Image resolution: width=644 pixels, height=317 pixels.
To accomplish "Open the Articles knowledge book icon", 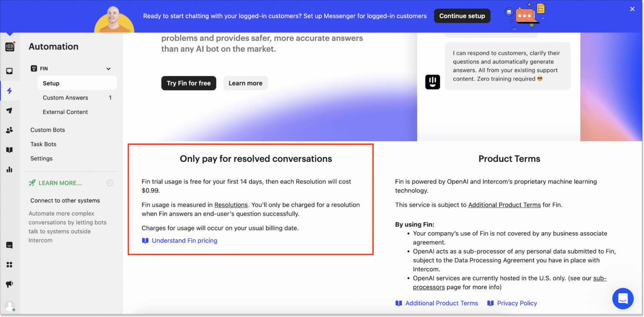I will point(10,150).
